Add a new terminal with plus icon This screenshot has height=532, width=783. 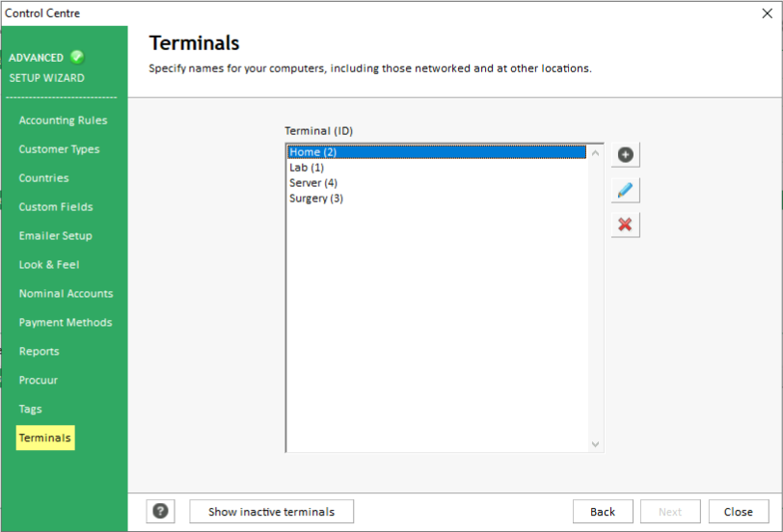625,155
